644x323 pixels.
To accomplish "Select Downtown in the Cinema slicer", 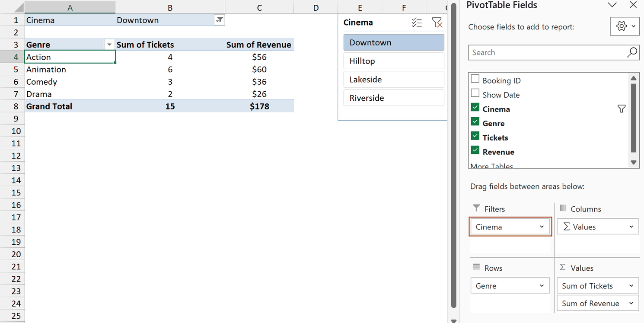I will point(394,42).
